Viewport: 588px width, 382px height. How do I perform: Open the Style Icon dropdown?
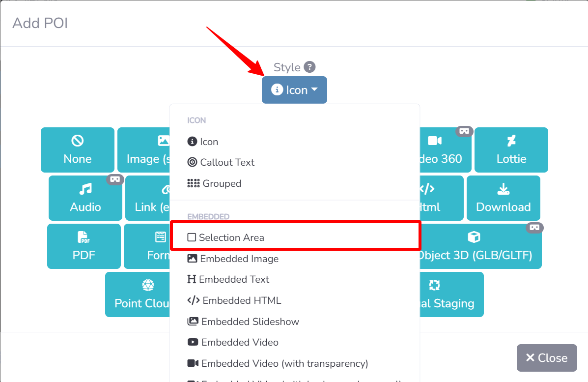(x=294, y=90)
